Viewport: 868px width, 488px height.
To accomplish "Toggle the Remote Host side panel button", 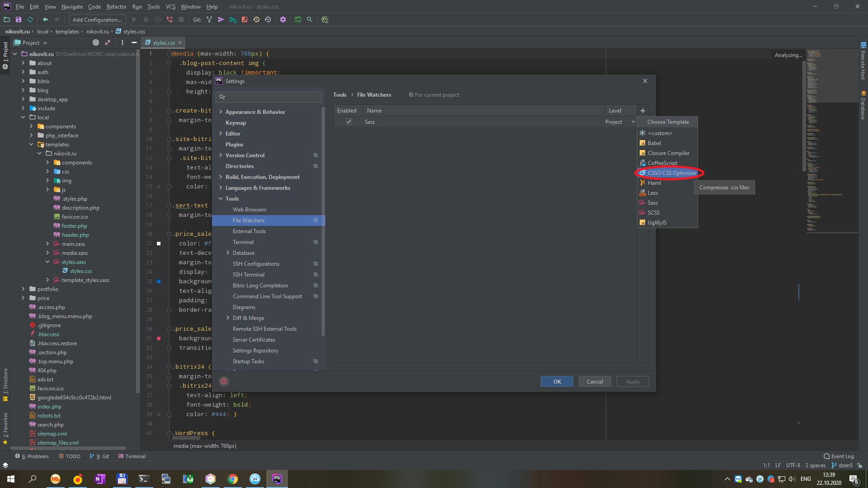I will point(863,61).
